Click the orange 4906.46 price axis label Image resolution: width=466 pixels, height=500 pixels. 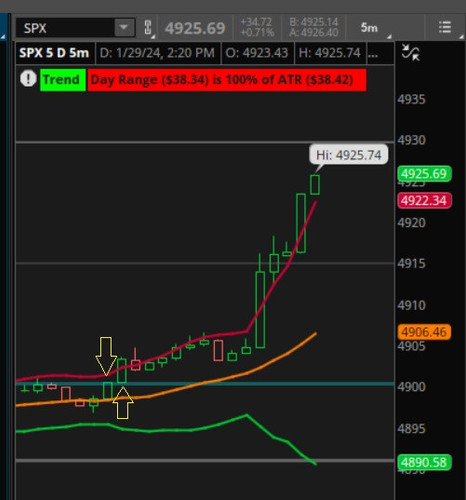pos(424,332)
